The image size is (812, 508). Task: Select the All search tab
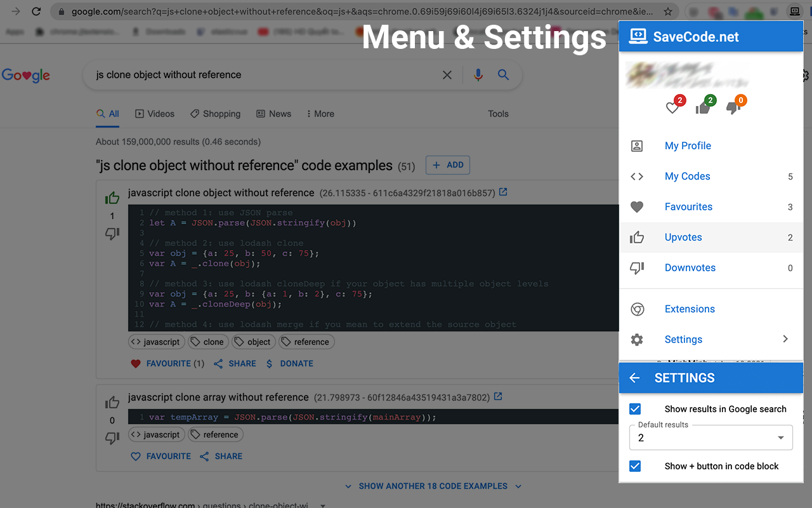pos(108,114)
